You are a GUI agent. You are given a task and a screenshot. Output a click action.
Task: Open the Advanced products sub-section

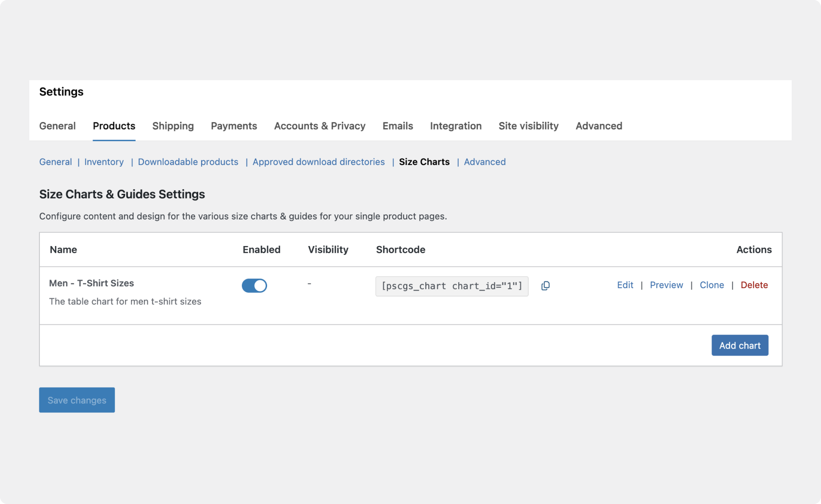484,162
